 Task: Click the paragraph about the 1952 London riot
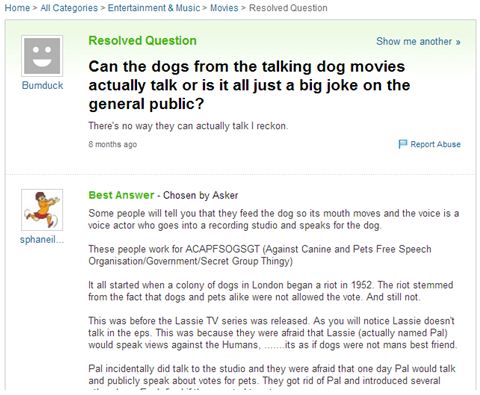coord(271,291)
